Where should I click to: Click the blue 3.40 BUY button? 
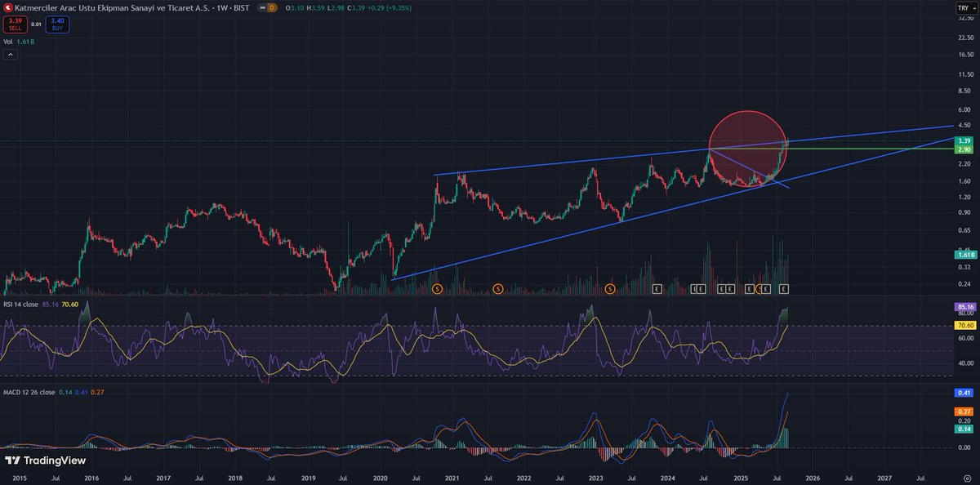point(57,25)
